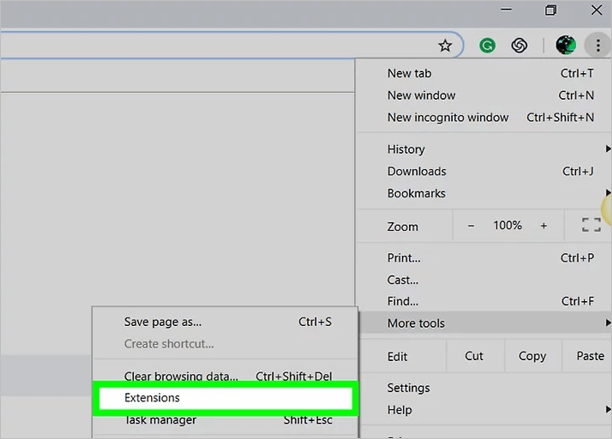Choose Clear browsing data option
This screenshot has width=612, height=439.
(x=181, y=376)
